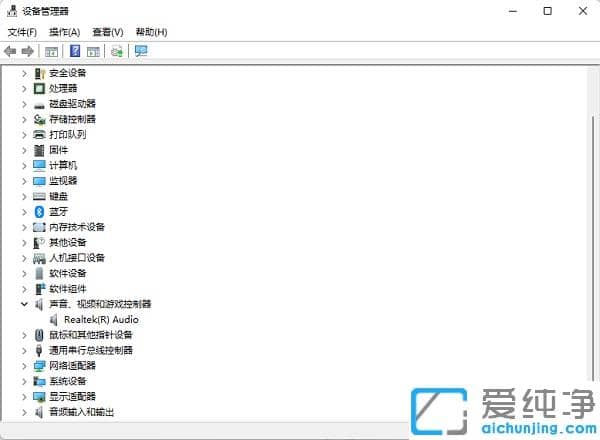Click the 系统设备 folder icon

point(39,381)
